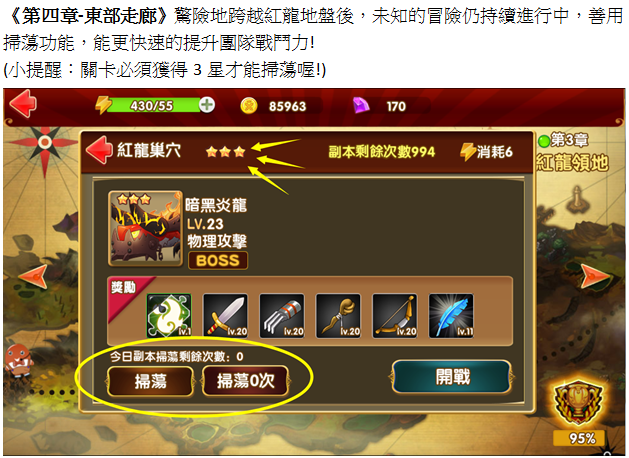The image size is (629, 458).
Task: Go to next map with right arrow
Action: (595, 276)
